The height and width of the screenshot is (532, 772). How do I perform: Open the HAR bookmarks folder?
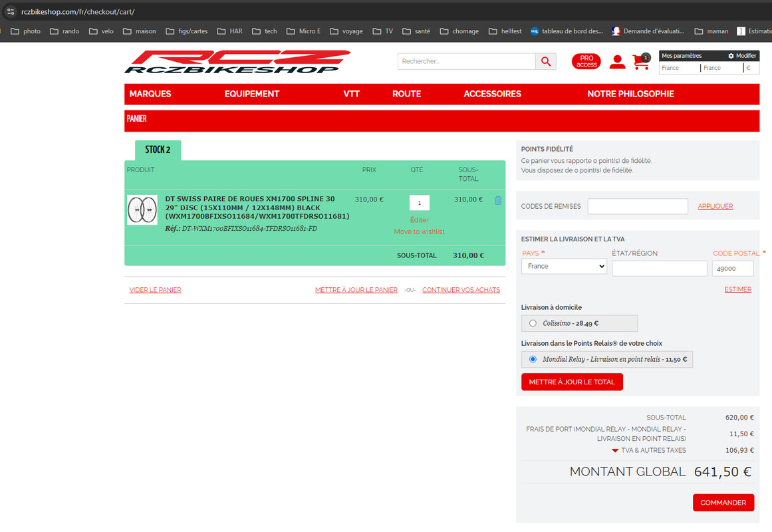click(229, 31)
